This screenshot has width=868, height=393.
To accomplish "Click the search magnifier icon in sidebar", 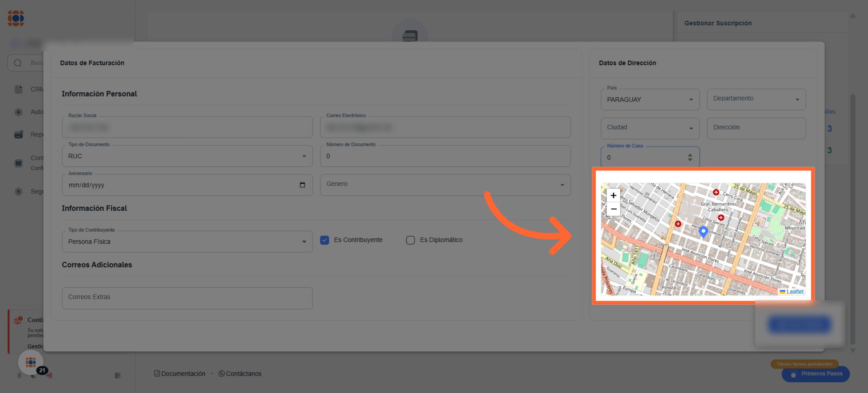I will [18, 63].
